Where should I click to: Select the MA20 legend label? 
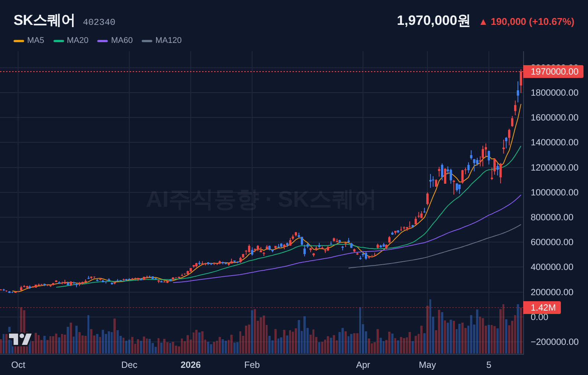point(78,40)
